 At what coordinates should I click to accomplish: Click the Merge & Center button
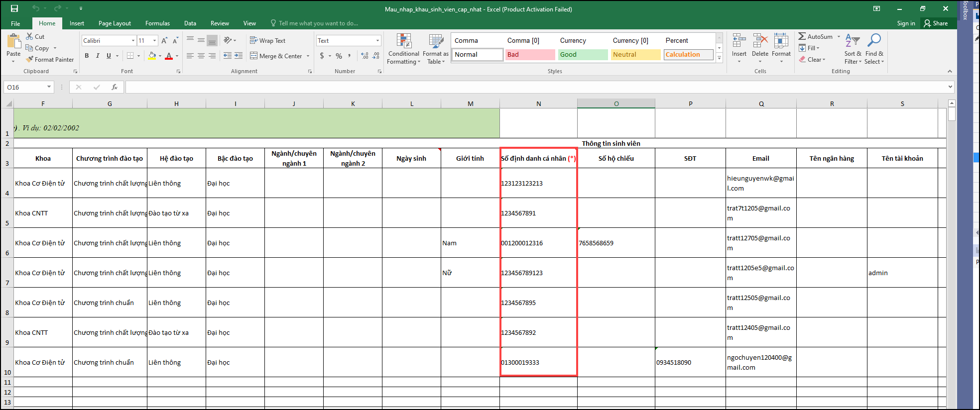tap(280, 56)
